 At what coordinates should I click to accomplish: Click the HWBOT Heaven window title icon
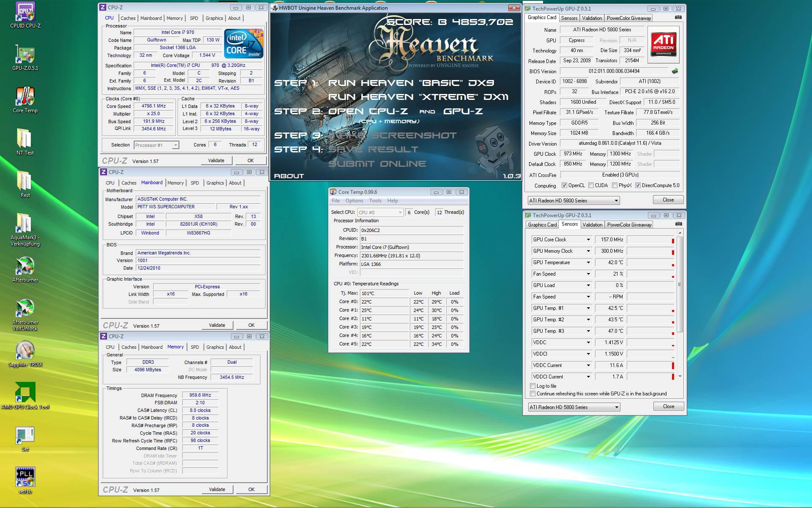[x=274, y=8]
